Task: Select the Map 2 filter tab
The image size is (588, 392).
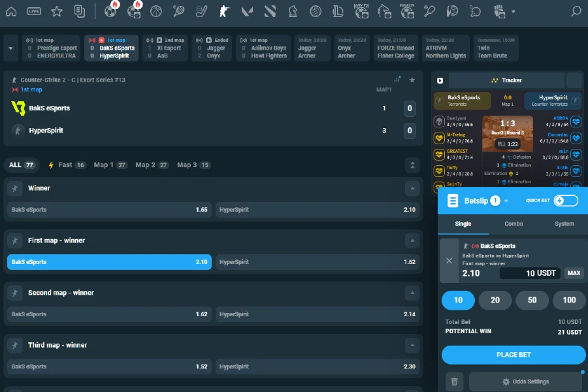Action: (152, 165)
